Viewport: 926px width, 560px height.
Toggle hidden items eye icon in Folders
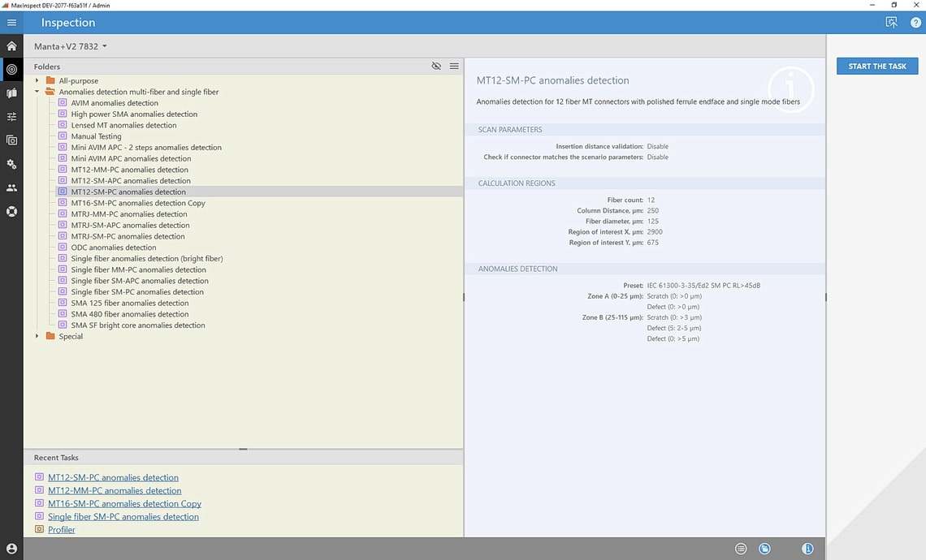tap(436, 66)
